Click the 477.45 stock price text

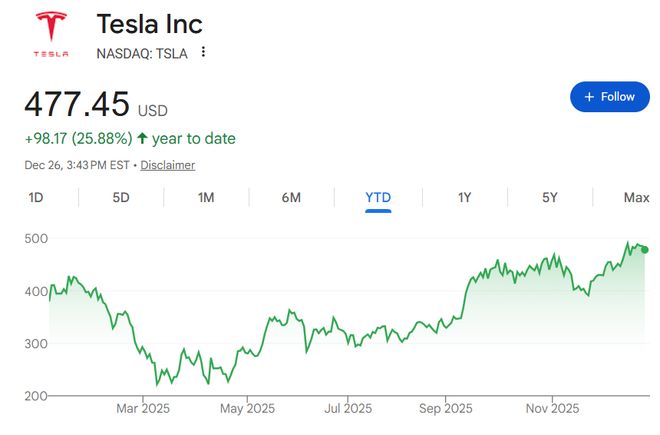[76, 105]
